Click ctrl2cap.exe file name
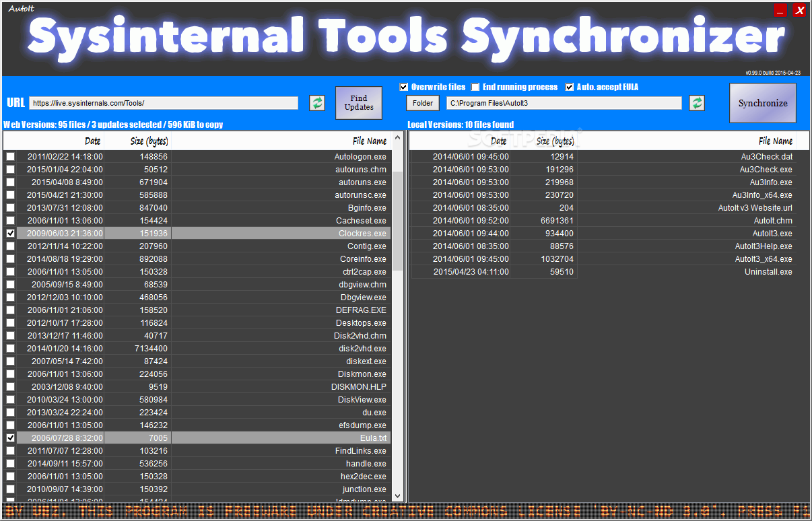Viewport: 812px width, 521px height. point(364,271)
